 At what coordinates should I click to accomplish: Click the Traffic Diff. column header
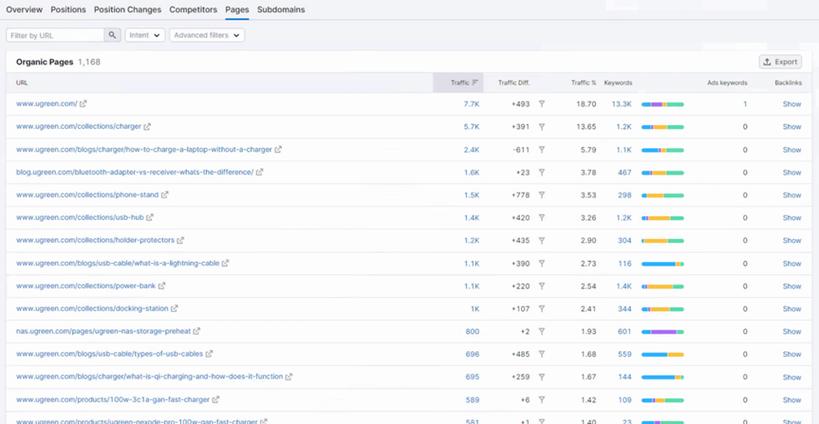tap(514, 83)
